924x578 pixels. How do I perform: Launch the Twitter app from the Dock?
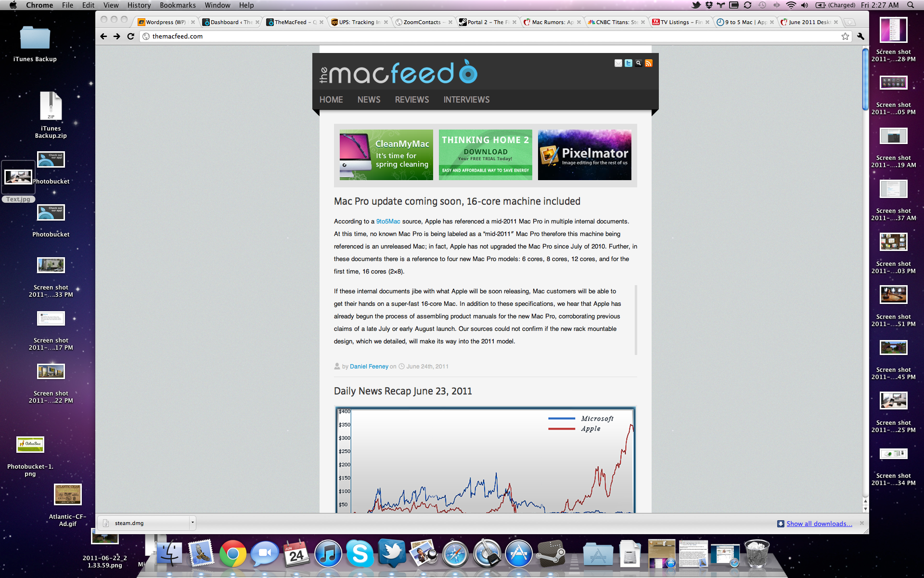[x=392, y=554]
